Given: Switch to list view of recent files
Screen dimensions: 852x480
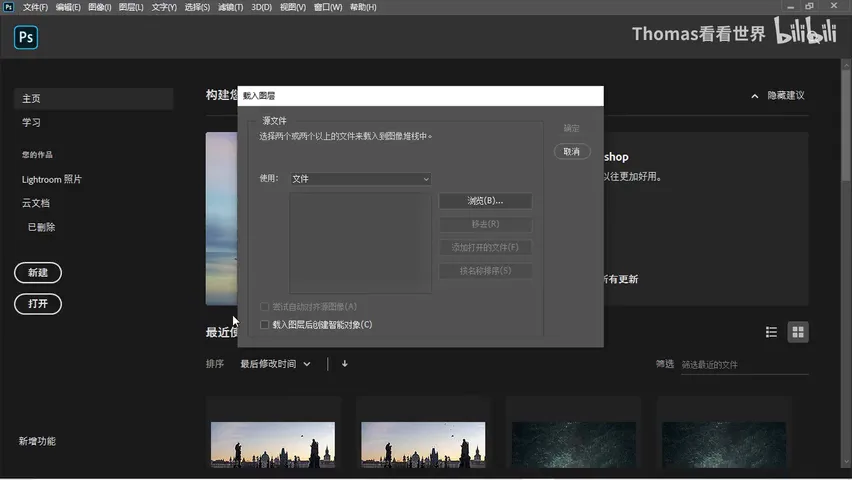Looking at the screenshot, I should pyautogui.click(x=771, y=332).
